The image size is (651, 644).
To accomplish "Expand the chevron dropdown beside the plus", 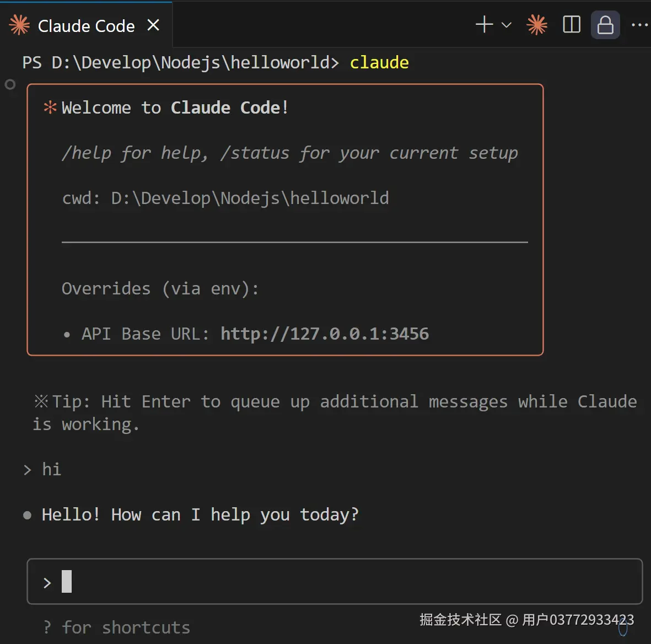I will tap(507, 25).
